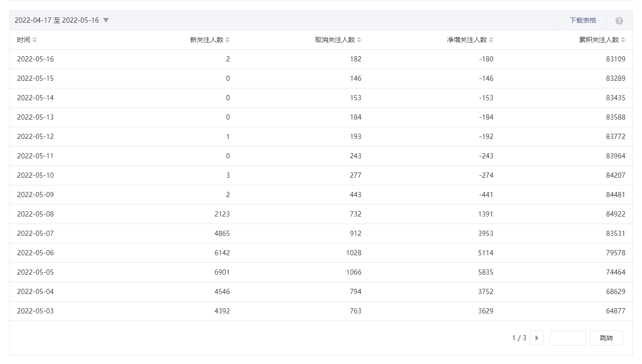Click cumulative followers value 84922

point(616,214)
